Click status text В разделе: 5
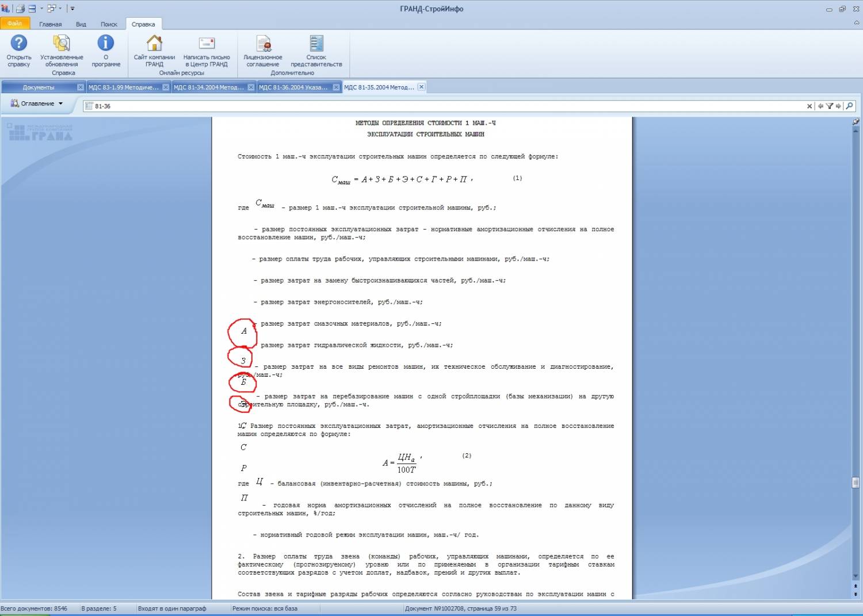 pos(99,609)
